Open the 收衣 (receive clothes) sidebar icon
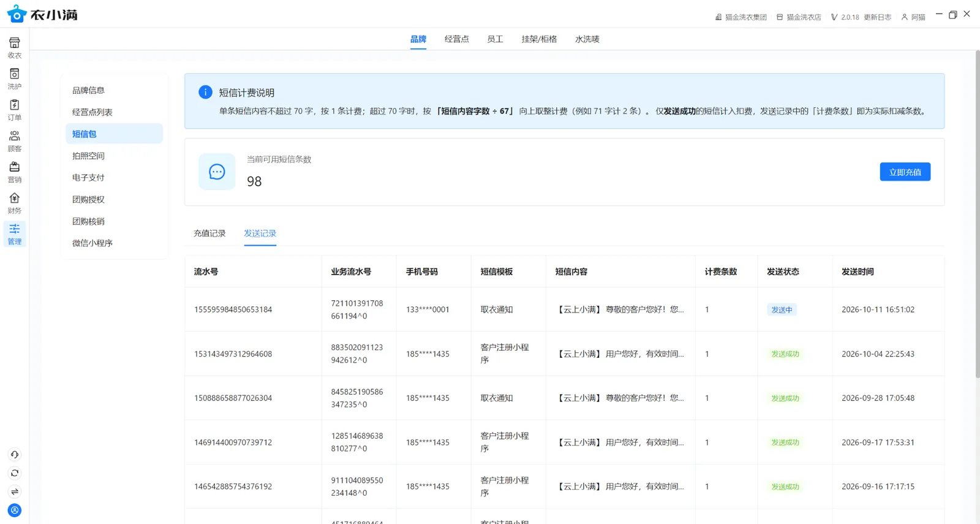 point(14,47)
